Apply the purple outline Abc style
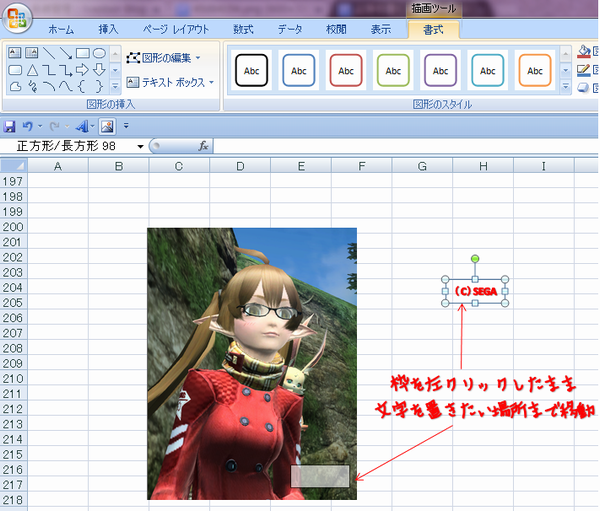 [440, 70]
